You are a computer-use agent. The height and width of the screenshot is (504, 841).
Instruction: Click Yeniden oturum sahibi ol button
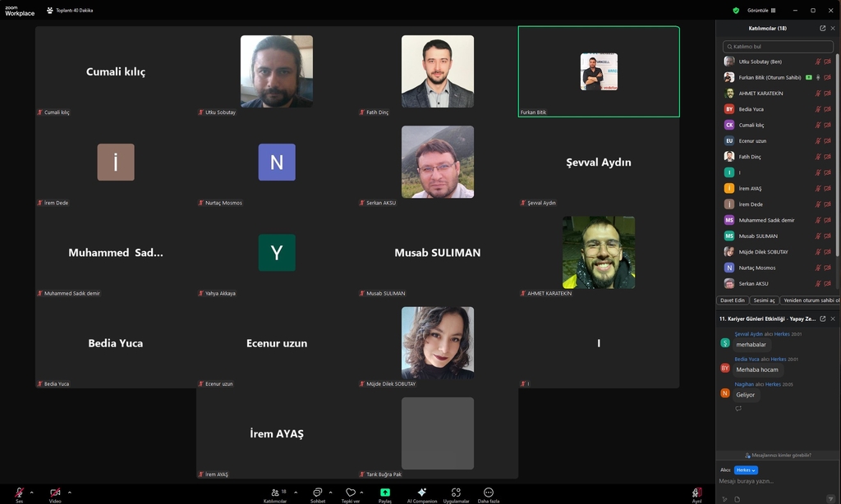(x=811, y=300)
